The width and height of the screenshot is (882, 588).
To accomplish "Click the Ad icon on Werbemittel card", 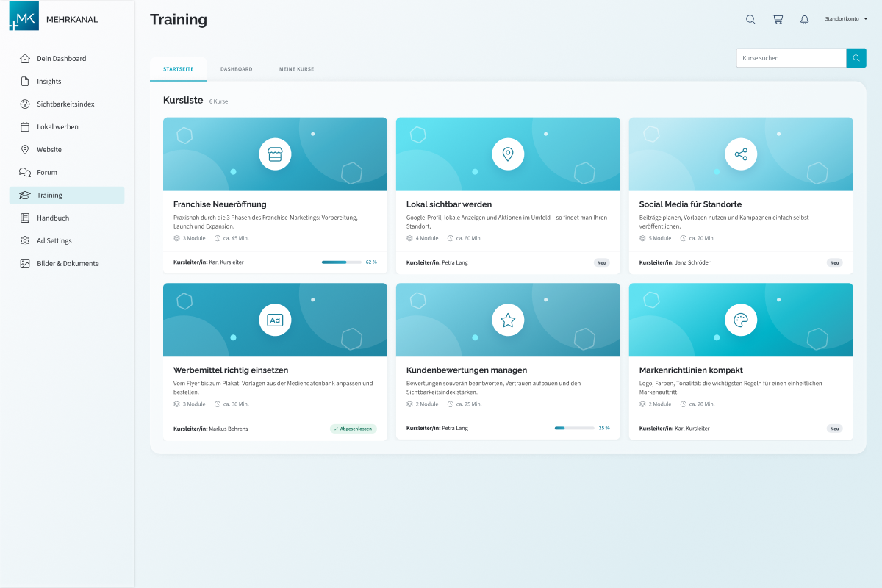I will pyautogui.click(x=275, y=320).
